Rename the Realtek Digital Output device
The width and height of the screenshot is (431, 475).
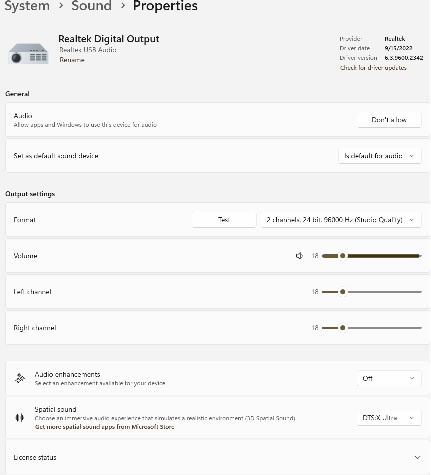72,60
